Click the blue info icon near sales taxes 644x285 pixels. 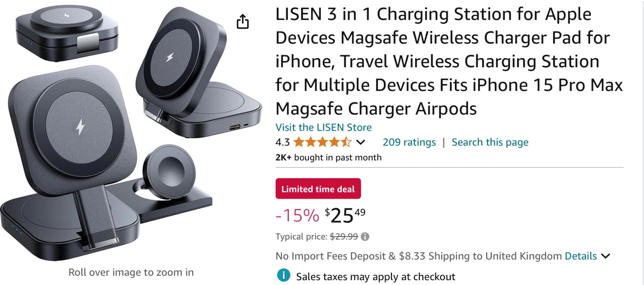283,275
